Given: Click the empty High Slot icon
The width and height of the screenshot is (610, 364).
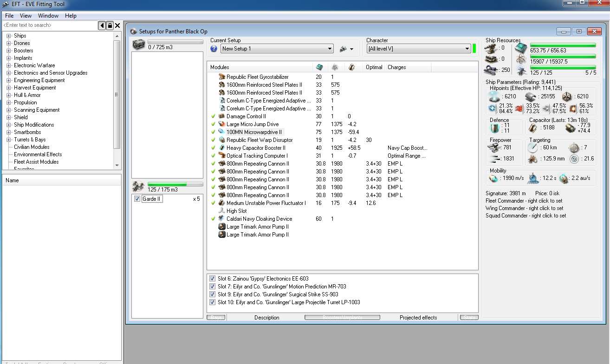Looking at the screenshot, I should click(222, 211).
